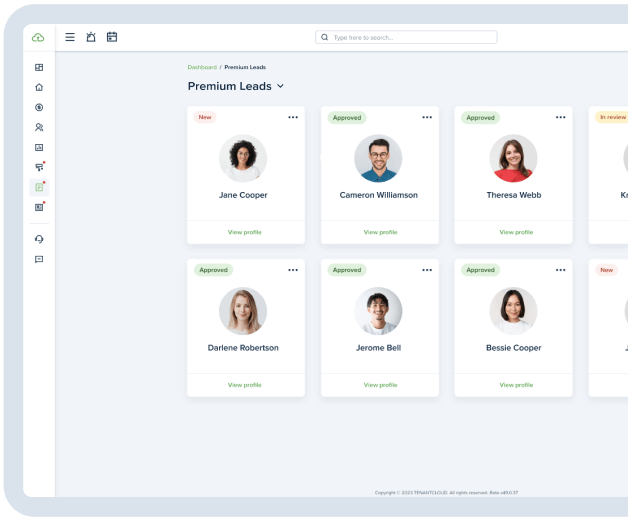Screen dimensions: 628x520
Task: Open Jerome Bell's three-dot options menu
Action: [427, 270]
